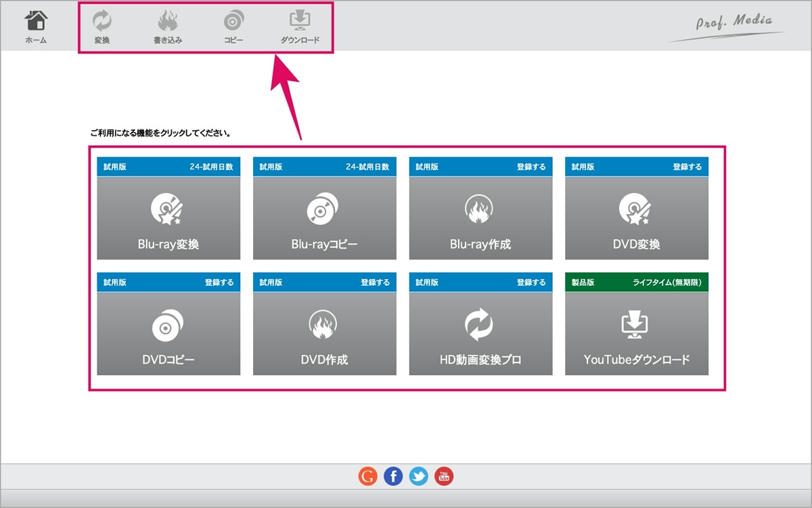Click 登録する on the DVD作成 tile
812x508 pixels.
(375, 282)
